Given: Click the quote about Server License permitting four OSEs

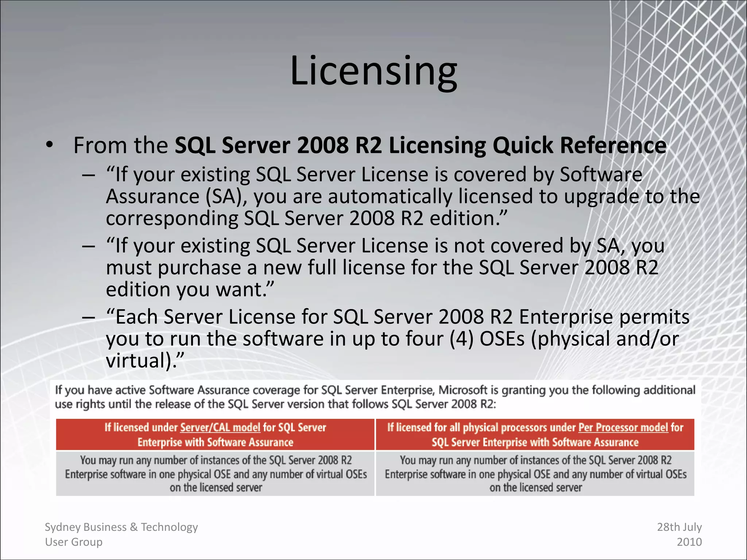Looking at the screenshot, I should click(398, 338).
